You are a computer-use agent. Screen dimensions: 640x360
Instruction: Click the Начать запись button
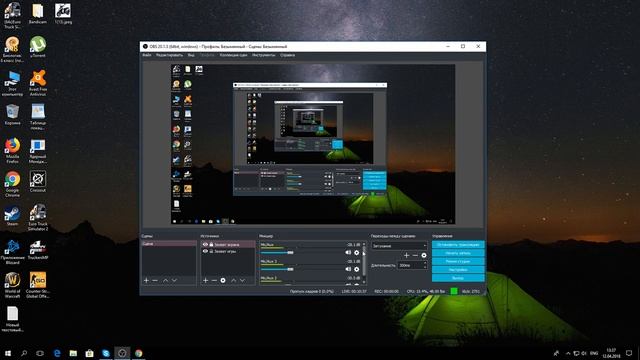(x=458, y=253)
